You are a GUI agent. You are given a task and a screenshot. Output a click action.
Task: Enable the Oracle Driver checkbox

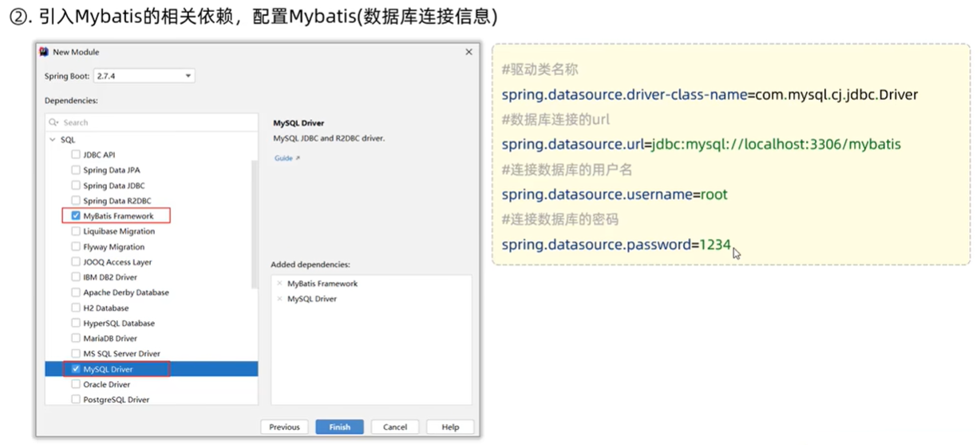click(x=76, y=384)
